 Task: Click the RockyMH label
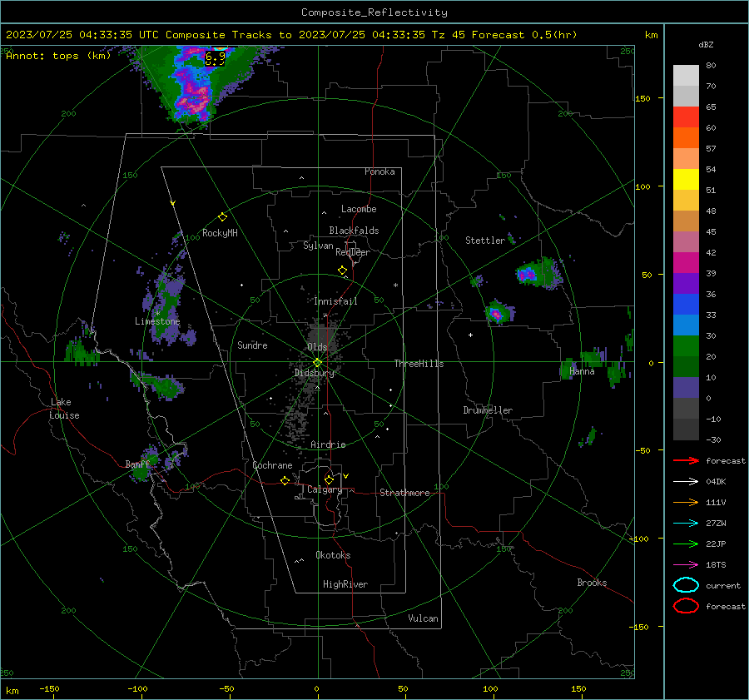(x=220, y=233)
